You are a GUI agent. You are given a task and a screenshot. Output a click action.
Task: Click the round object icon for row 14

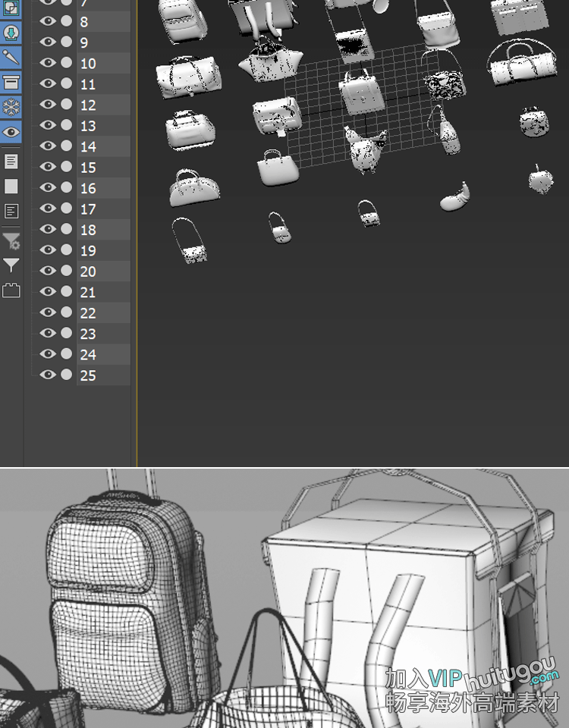[67, 146]
